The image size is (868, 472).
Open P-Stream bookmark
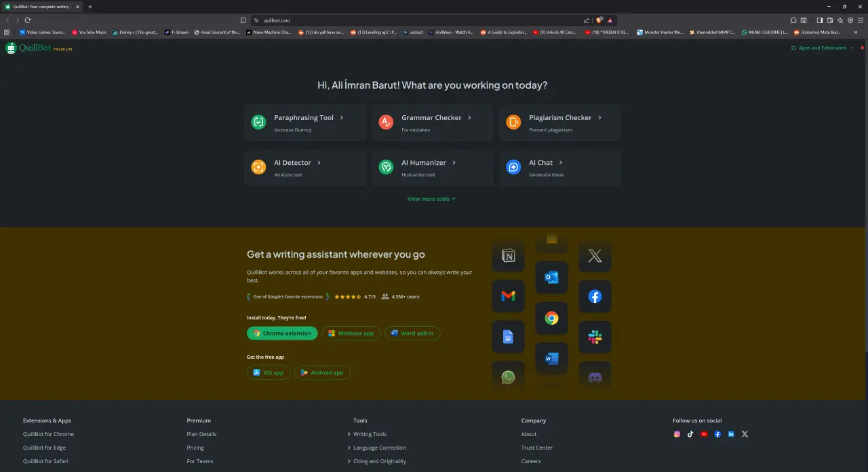tap(176, 32)
